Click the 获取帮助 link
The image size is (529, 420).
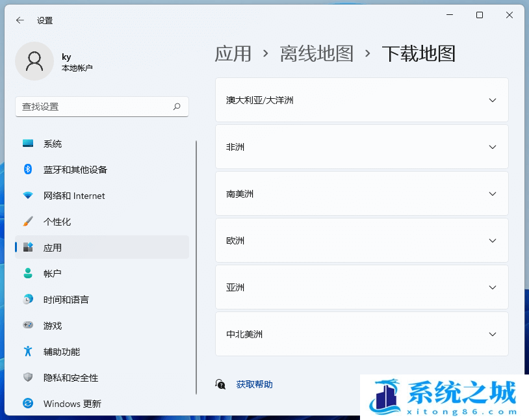tap(254, 384)
